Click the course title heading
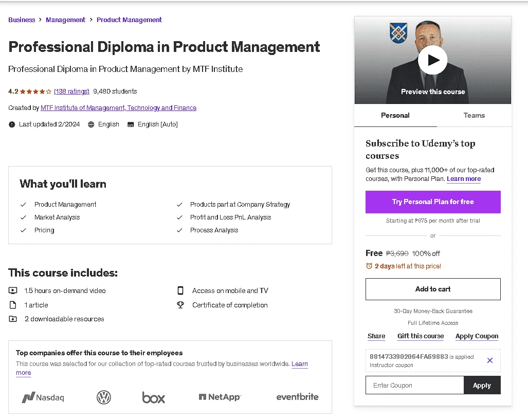528x420 pixels. click(x=164, y=47)
